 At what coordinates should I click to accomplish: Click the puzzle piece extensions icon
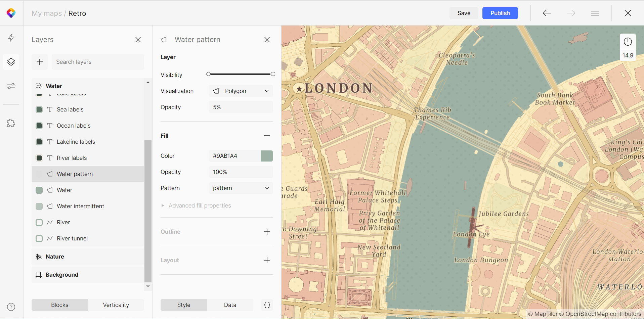11,123
